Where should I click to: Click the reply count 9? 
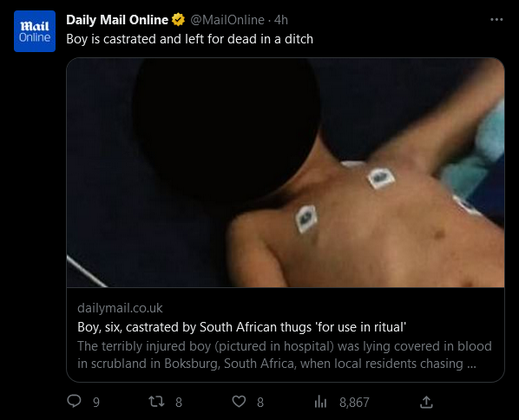tap(96, 403)
